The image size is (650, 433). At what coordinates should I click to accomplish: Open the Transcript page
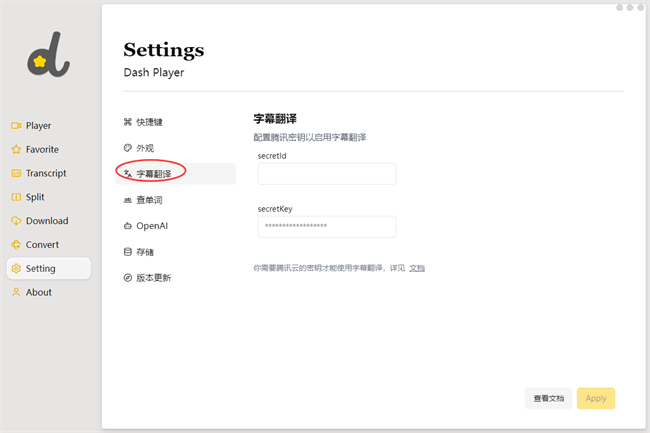(49, 173)
